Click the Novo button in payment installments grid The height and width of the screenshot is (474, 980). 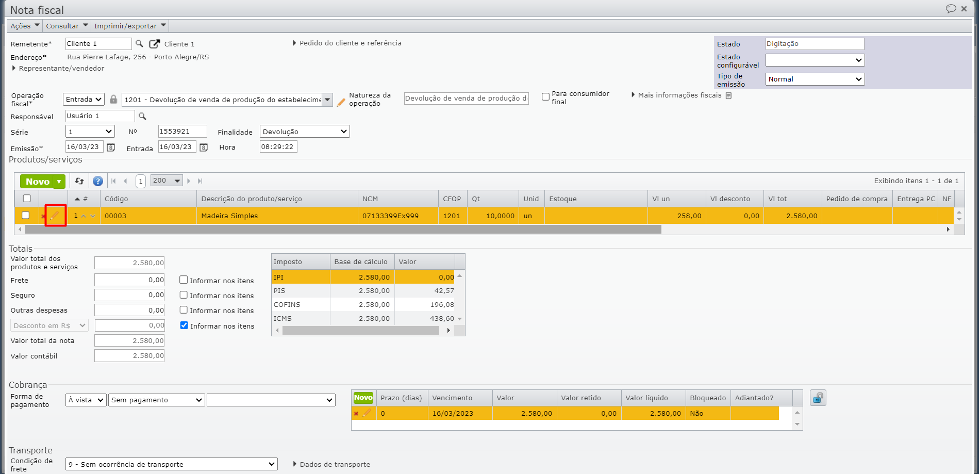pos(363,398)
